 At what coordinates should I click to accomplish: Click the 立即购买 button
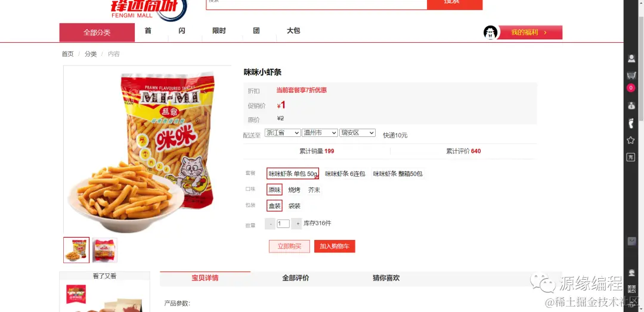coord(289,247)
